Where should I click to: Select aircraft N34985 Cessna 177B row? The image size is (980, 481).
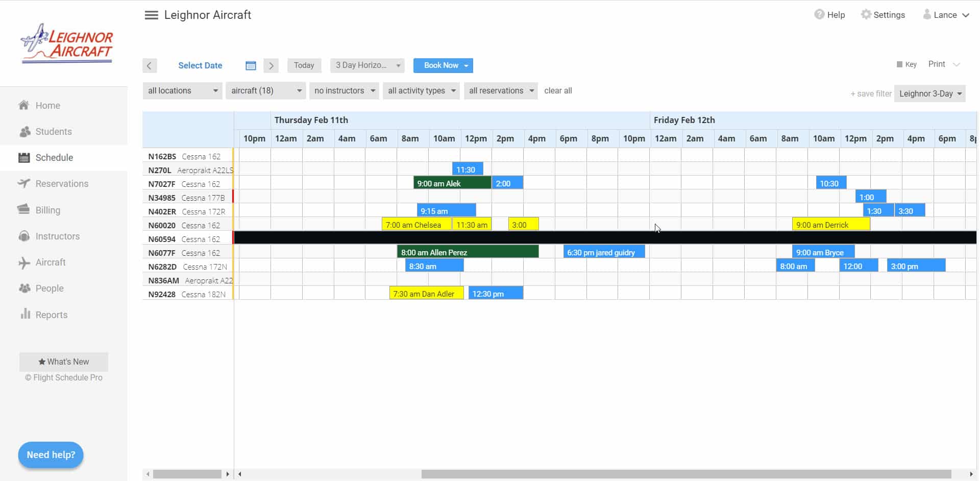pyautogui.click(x=188, y=198)
